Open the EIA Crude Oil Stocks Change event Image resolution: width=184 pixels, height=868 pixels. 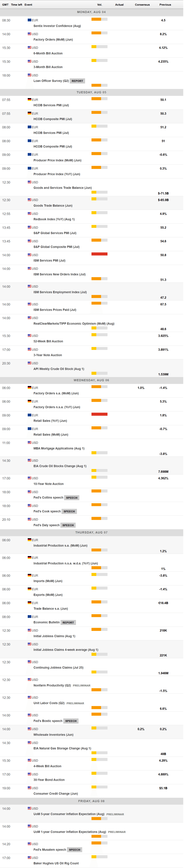[x=60, y=466]
